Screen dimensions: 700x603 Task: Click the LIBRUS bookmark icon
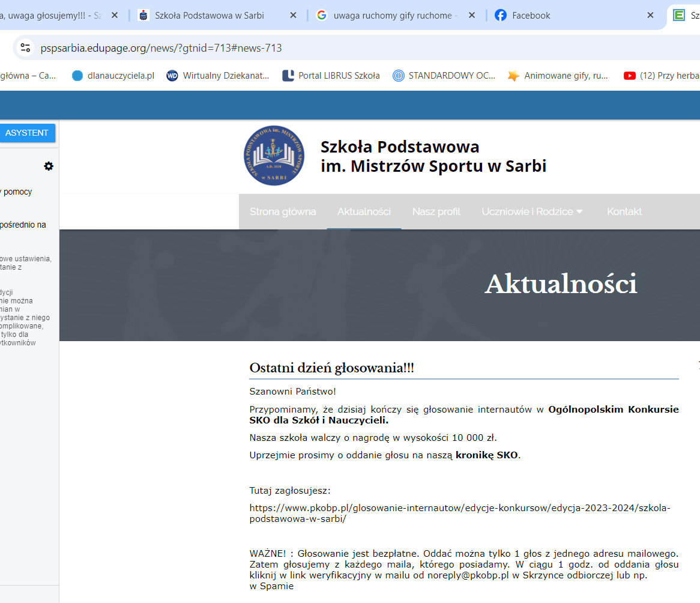[288, 76]
